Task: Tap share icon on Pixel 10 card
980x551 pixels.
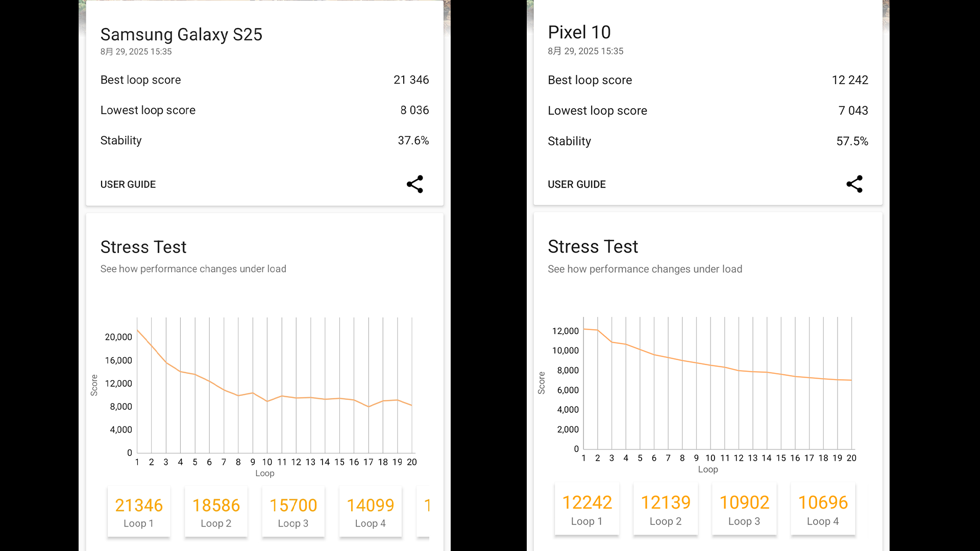Action: (x=854, y=184)
